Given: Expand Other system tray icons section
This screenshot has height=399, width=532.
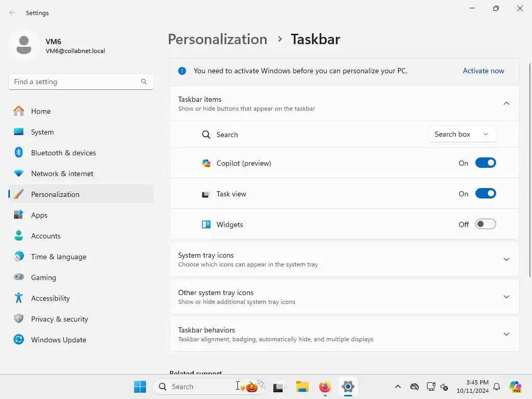Looking at the screenshot, I should click(x=506, y=297).
